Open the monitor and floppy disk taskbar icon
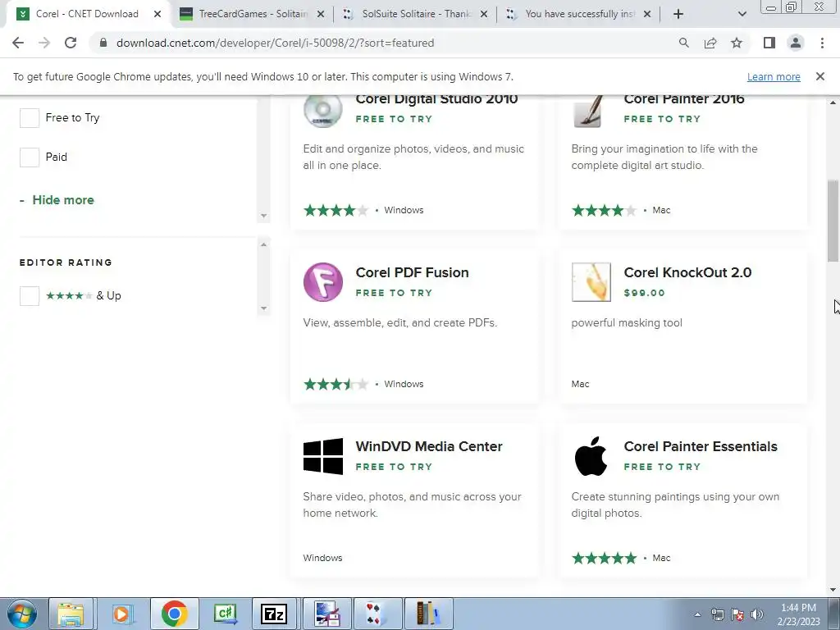The height and width of the screenshot is (630, 840). 326,614
